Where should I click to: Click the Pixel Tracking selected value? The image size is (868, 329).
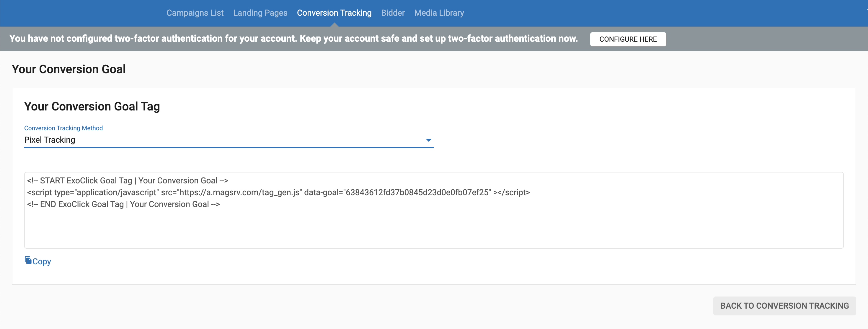pos(49,140)
